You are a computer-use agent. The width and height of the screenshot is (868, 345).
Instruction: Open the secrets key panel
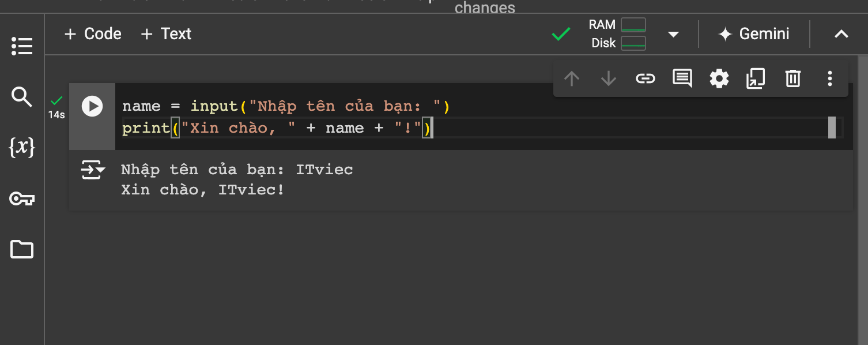pos(22,199)
